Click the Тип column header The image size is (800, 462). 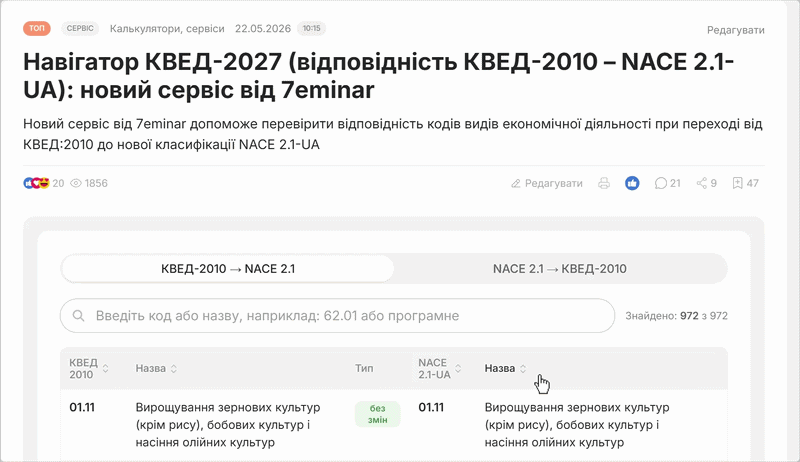[364, 368]
